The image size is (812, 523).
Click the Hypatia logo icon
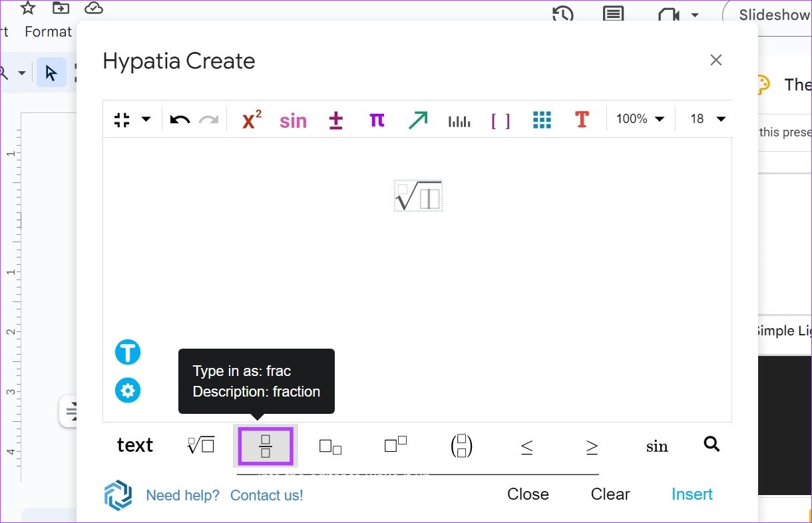[118, 496]
